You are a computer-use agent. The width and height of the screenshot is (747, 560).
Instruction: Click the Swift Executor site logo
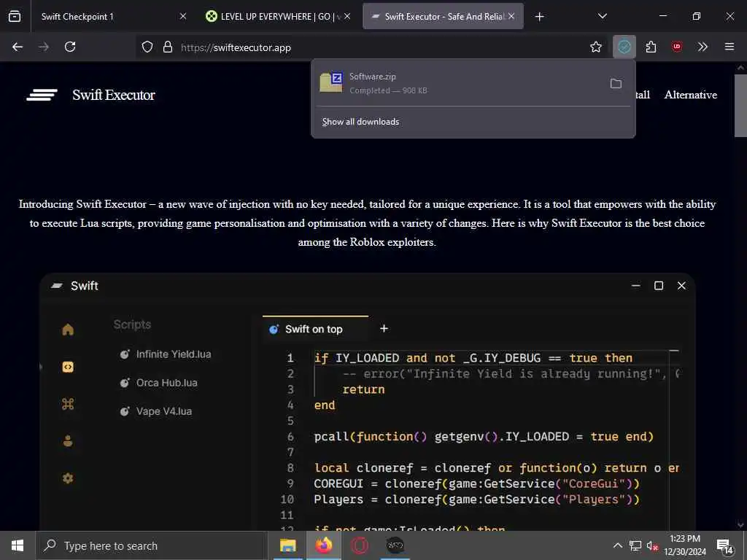tap(42, 95)
